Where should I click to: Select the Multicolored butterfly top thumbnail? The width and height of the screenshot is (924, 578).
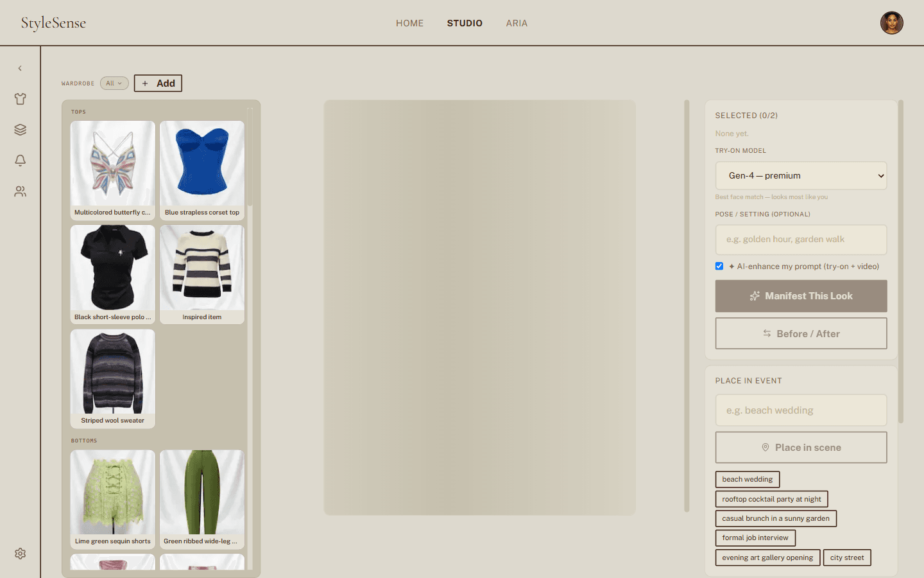[113, 170]
